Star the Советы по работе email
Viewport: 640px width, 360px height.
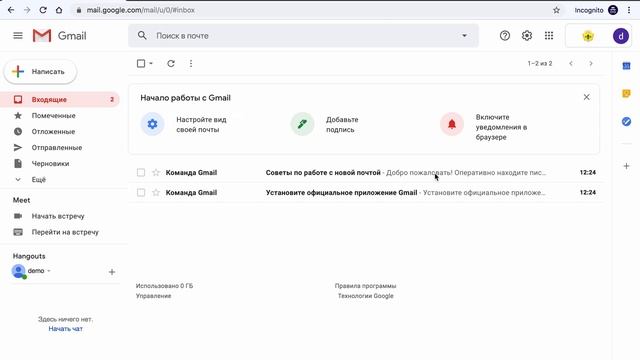point(156,173)
